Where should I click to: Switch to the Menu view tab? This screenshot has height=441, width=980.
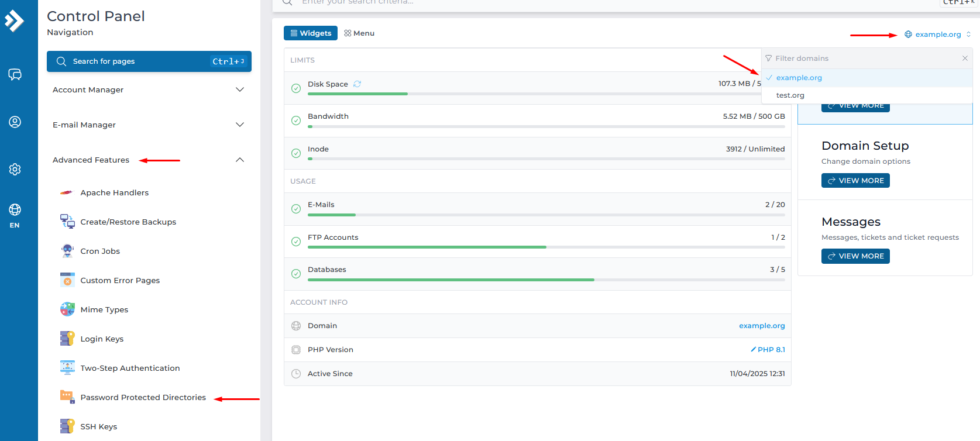[x=359, y=33]
